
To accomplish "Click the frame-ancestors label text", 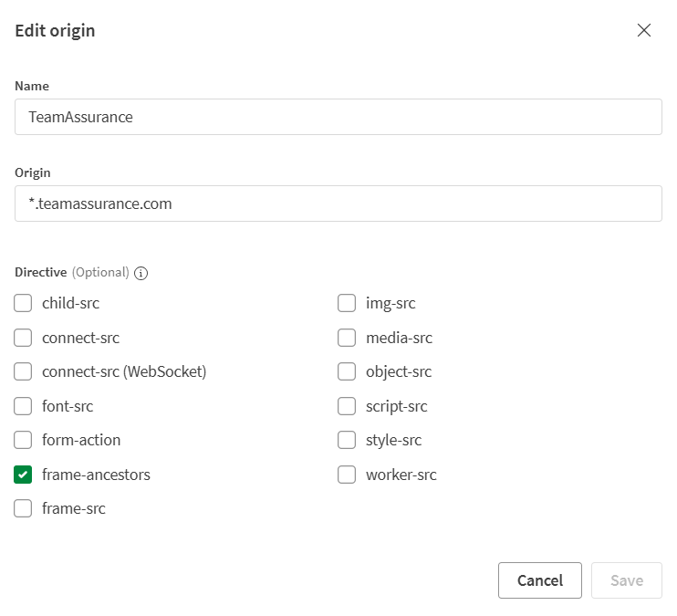I will pyautogui.click(x=96, y=475).
